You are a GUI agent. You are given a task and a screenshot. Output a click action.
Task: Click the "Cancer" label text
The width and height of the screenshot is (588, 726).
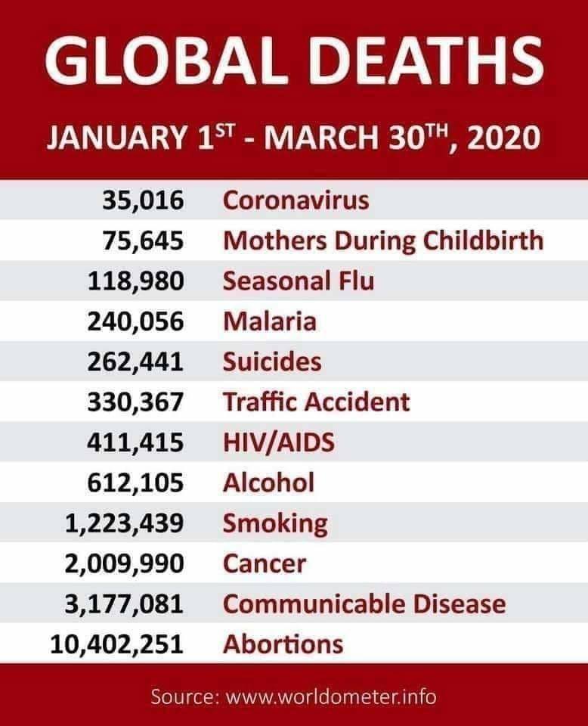(x=265, y=563)
